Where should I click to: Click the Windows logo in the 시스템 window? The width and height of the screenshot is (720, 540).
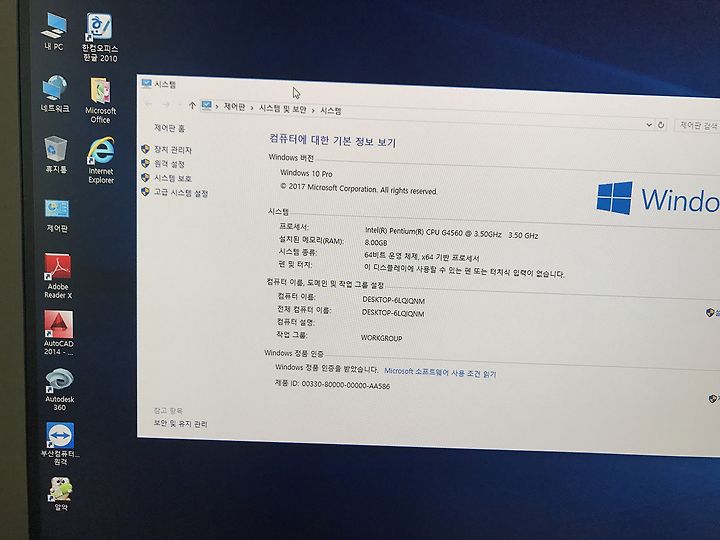(x=614, y=198)
